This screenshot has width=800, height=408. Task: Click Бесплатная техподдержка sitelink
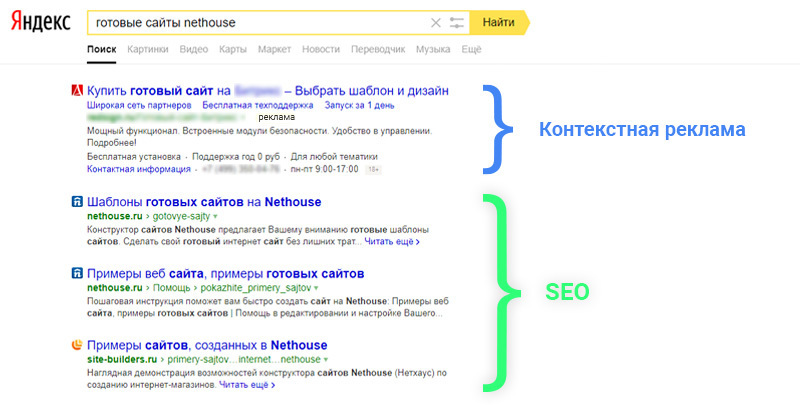click(x=258, y=106)
